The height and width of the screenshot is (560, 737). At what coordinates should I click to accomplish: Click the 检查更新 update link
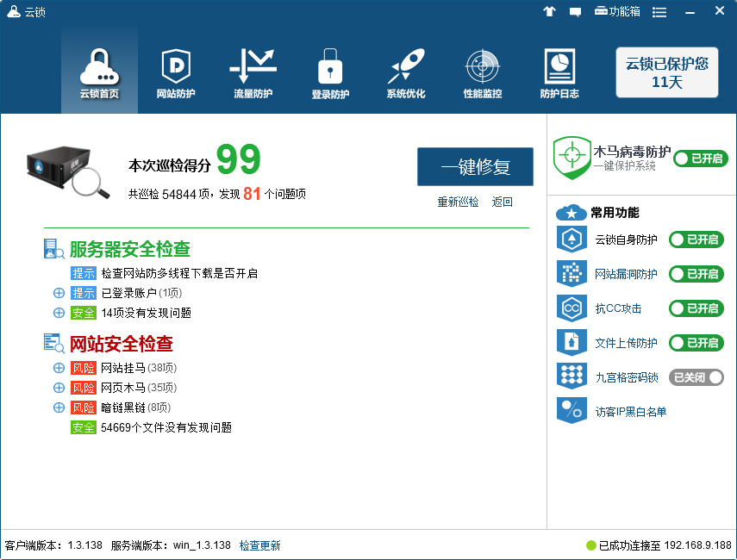259,544
